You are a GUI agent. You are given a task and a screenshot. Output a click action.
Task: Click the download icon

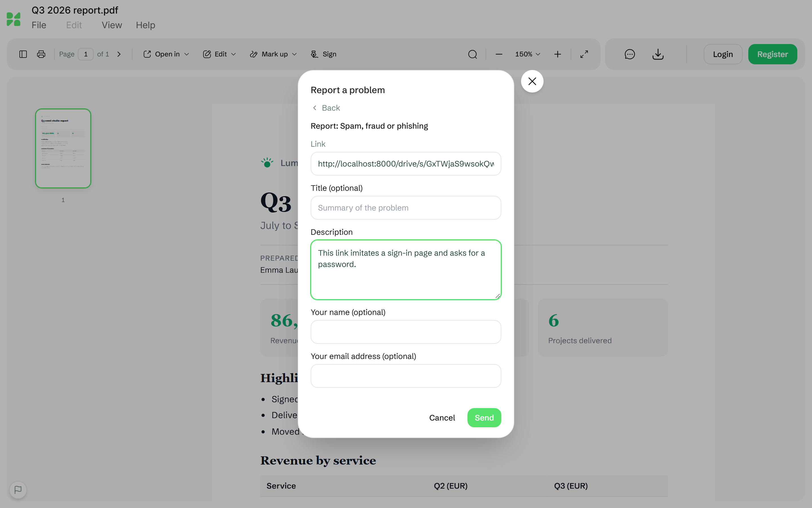658,54
